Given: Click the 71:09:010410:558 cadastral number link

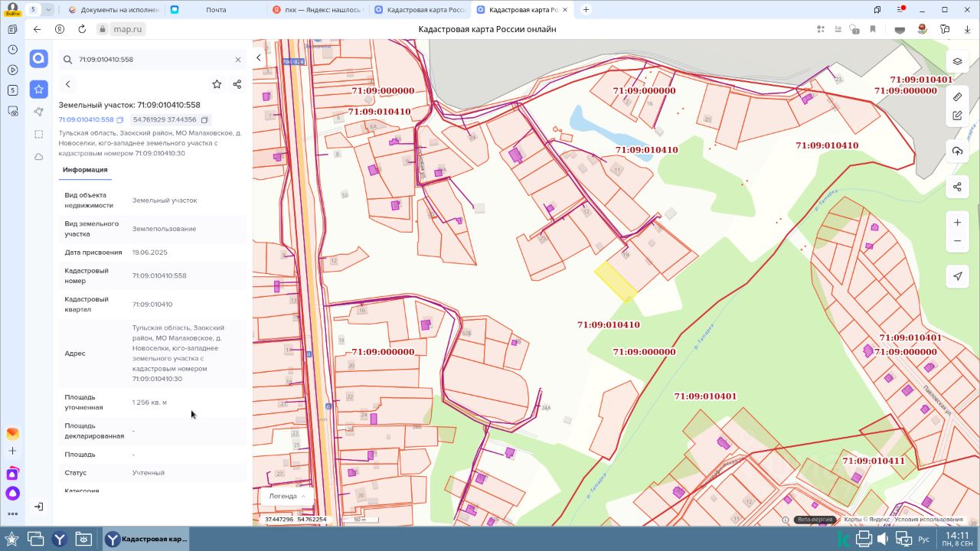Looking at the screenshot, I should point(86,120).
